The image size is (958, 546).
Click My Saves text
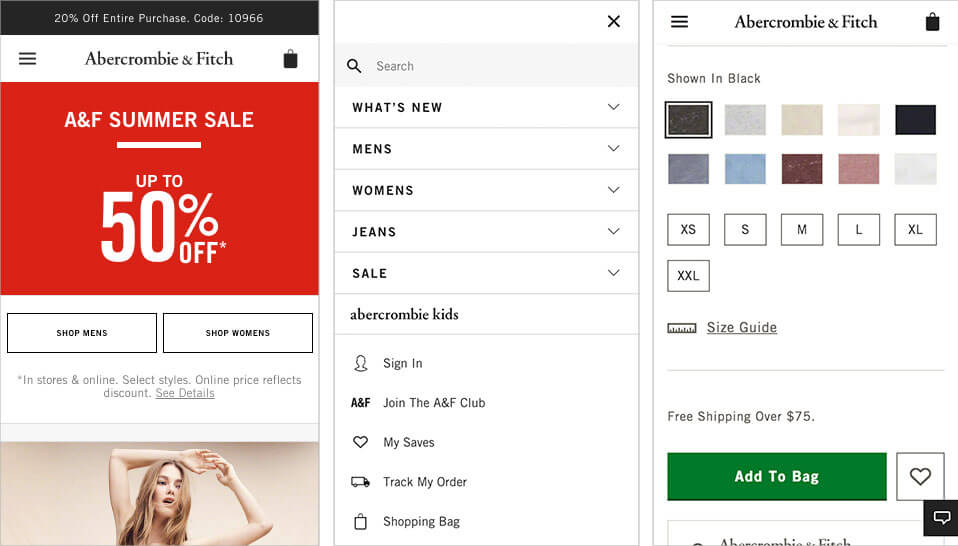[x=409, y=443]
